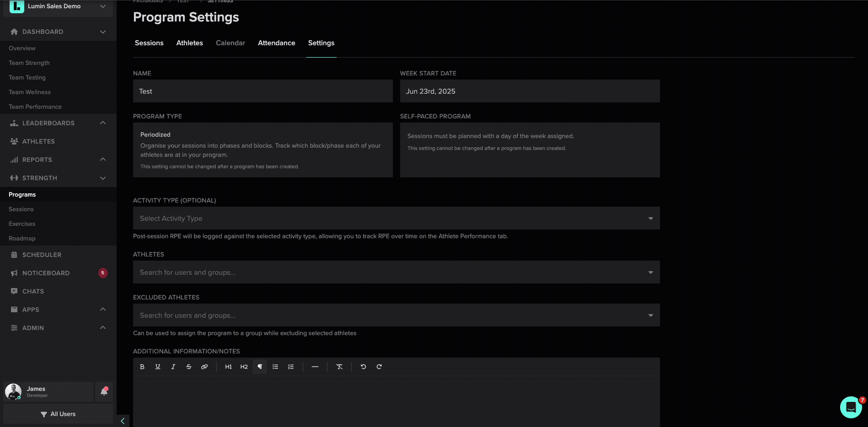Apply underline formatting in notes toolbar
The height and width of the screenshot is (427, 868).
point(158,367)
